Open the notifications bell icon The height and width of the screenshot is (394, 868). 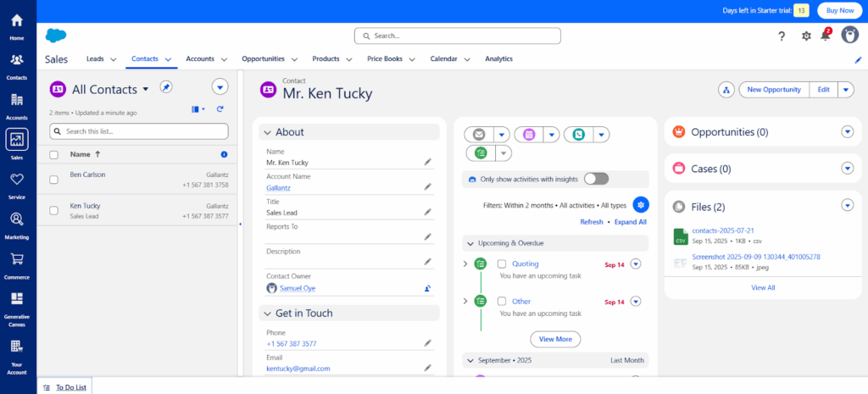[x=825, y=36]
